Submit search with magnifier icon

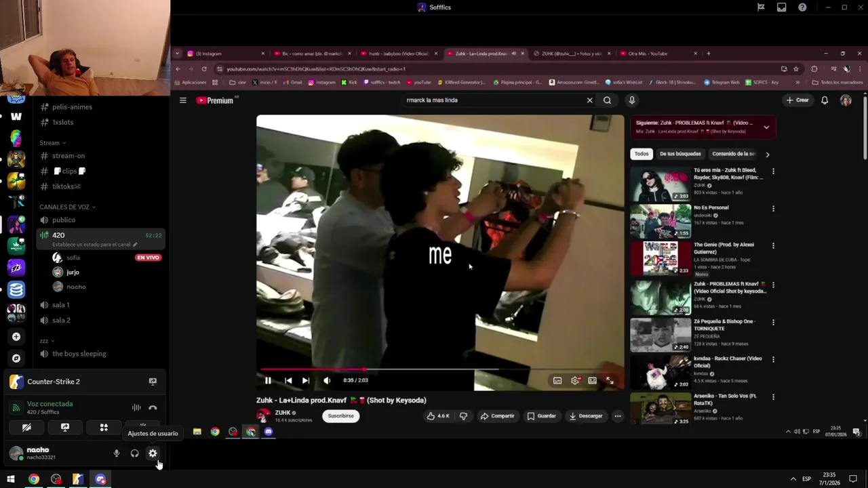tap(607, 100)
